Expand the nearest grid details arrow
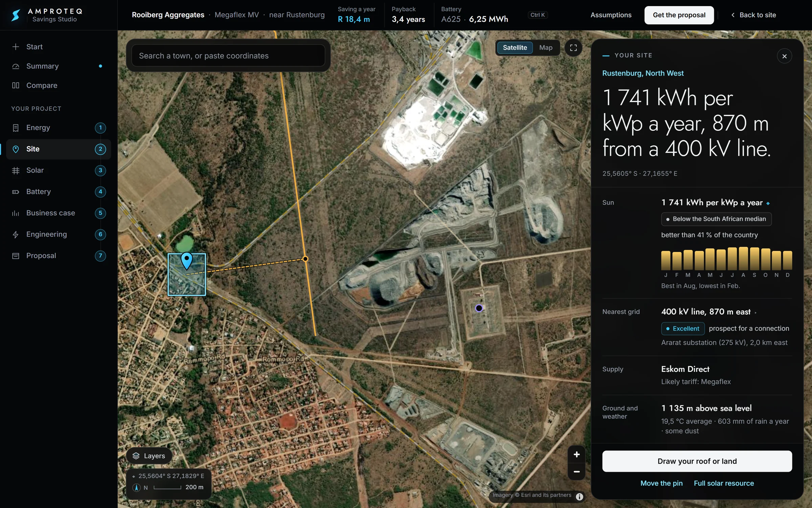Image resolution: width=812 pixels, height=508 pixels. (x=755, y=313)
